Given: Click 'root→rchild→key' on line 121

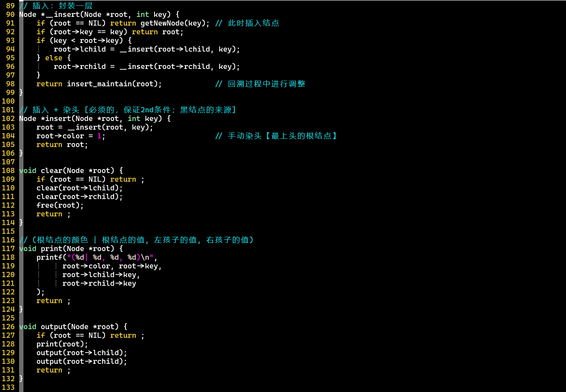Looking at the screenshot, I should [99, 283].
